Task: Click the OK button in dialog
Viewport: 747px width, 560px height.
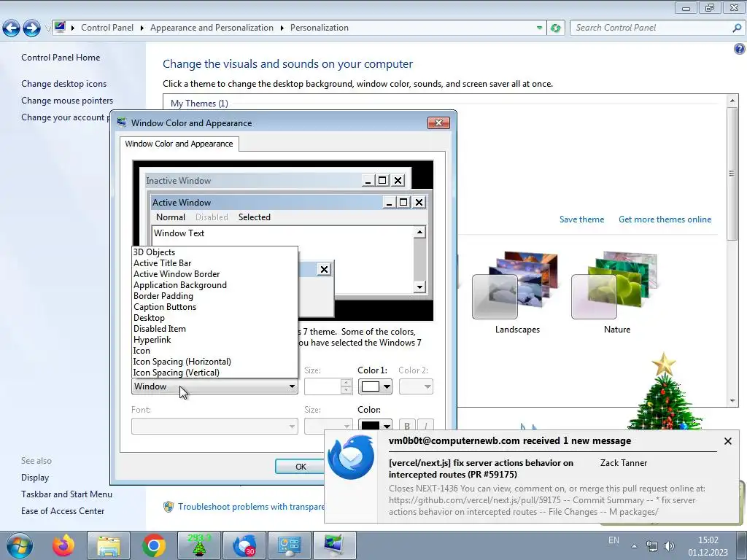Action: 300,467
